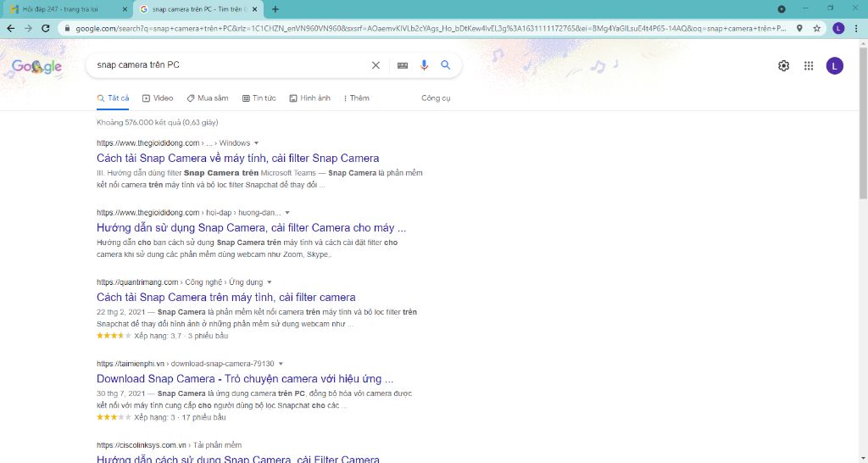The image size is (868, 463).
Task: Bookmark this page with the star icon
Action: (816, 28)
